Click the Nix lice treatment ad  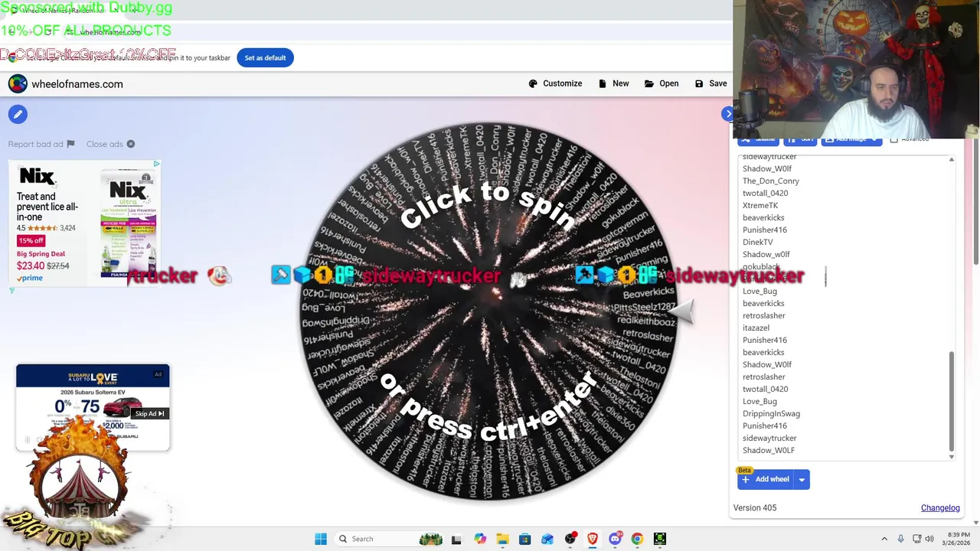pos(85,223)
